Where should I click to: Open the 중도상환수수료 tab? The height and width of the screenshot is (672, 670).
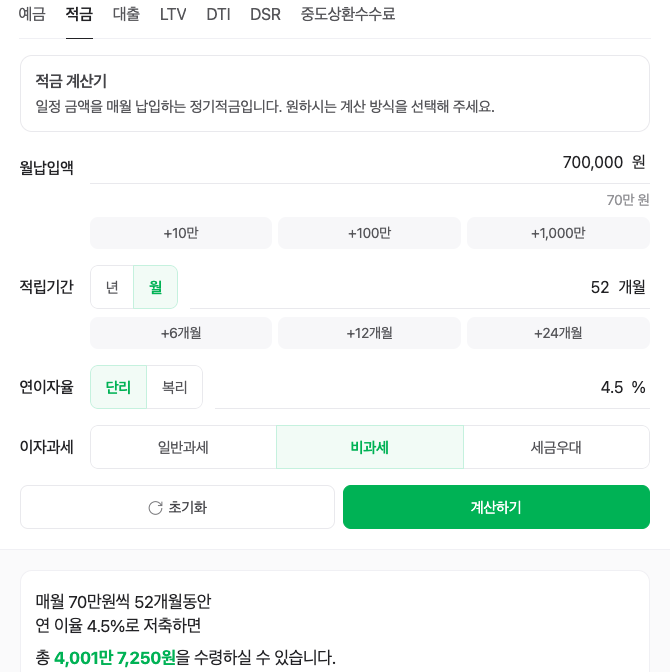pyautogui.click(x=348, y=15)
